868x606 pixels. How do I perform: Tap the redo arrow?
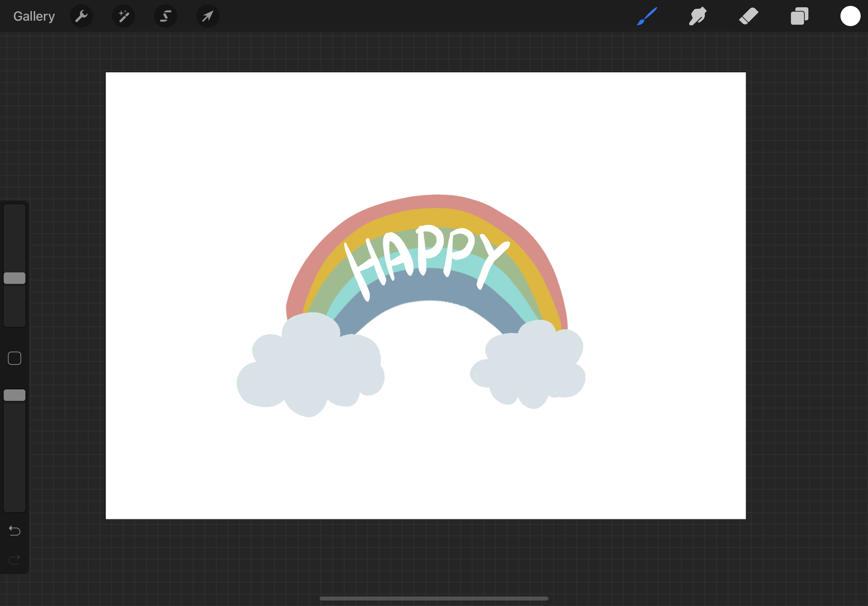pos(15,559)
